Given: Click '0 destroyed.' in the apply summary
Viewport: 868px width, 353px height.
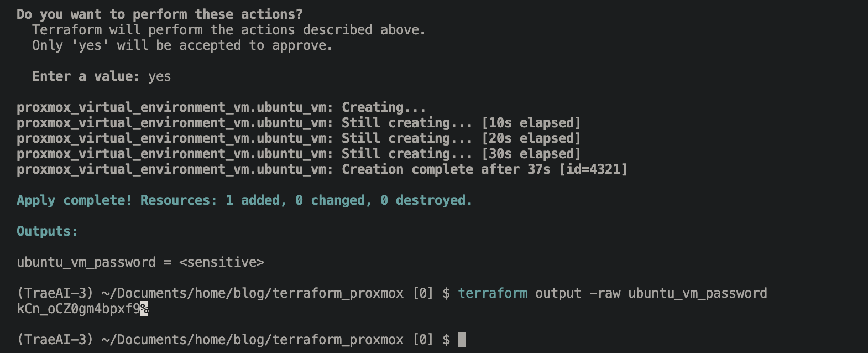Looking at the screenshot, I should 426,200.
